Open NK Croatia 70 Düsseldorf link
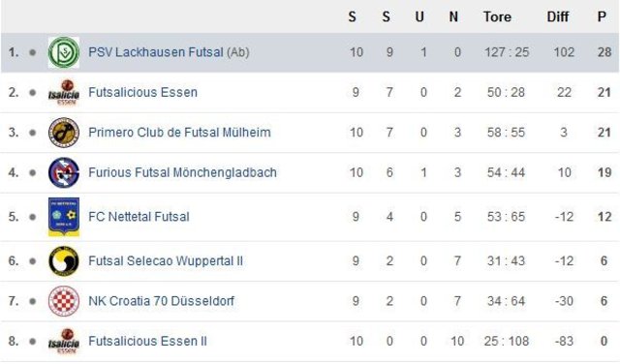The image size is (620, 364). [162, 301]
